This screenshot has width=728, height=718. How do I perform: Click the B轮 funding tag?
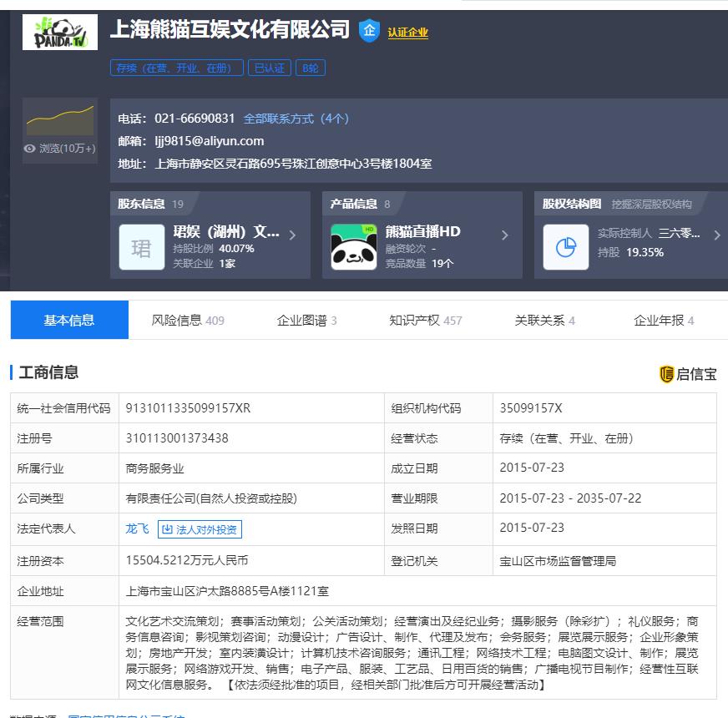click(x=311, y=68)
